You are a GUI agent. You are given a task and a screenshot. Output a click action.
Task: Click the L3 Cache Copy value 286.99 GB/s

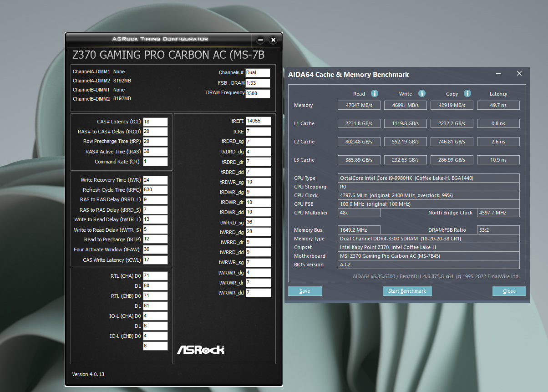[452, 160]
